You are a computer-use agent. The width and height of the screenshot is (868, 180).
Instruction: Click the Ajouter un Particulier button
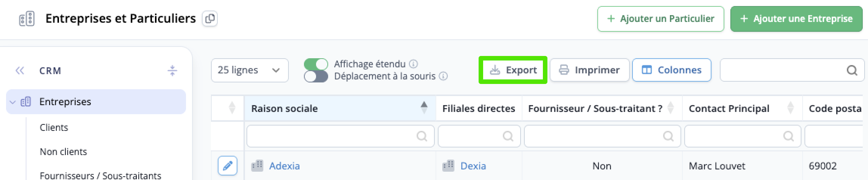660,19
